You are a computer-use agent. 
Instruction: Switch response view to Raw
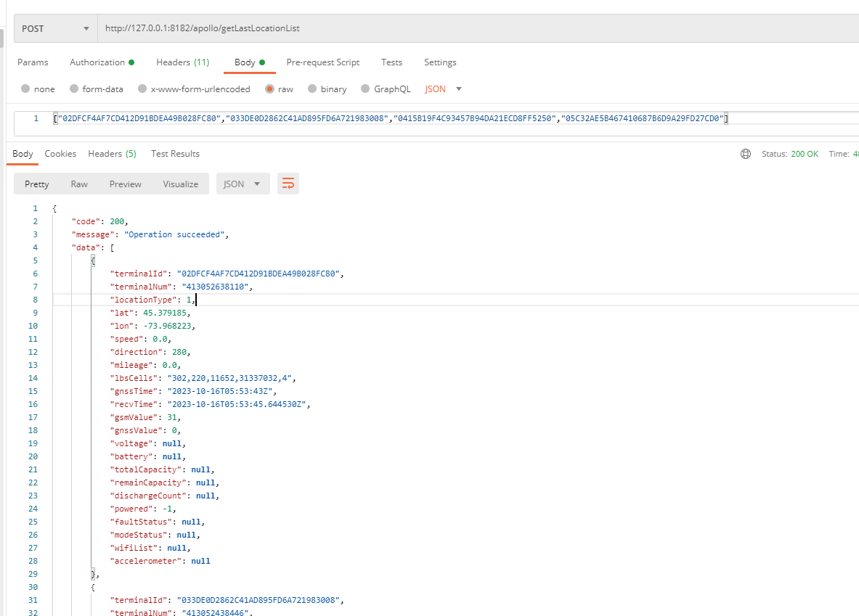79,184
